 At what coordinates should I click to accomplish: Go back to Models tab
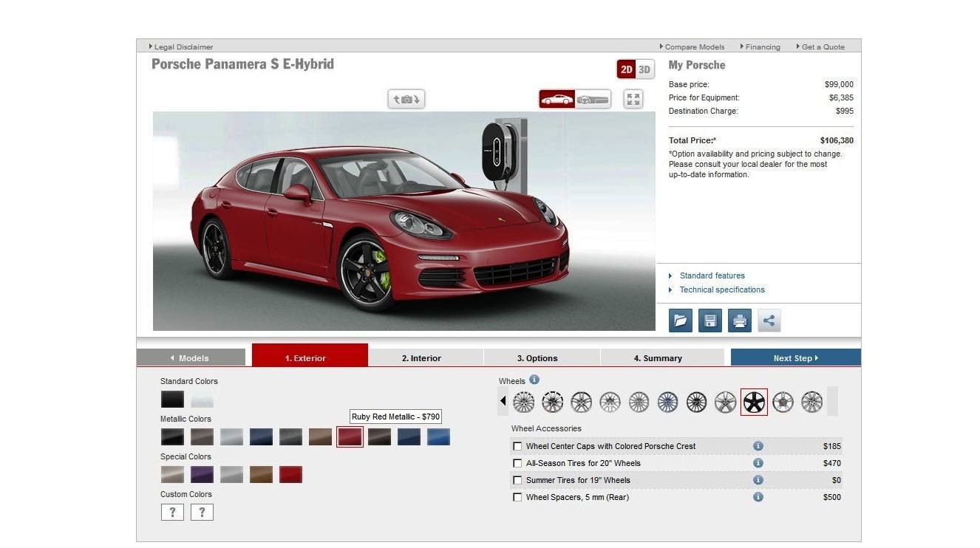pos(191,357)
